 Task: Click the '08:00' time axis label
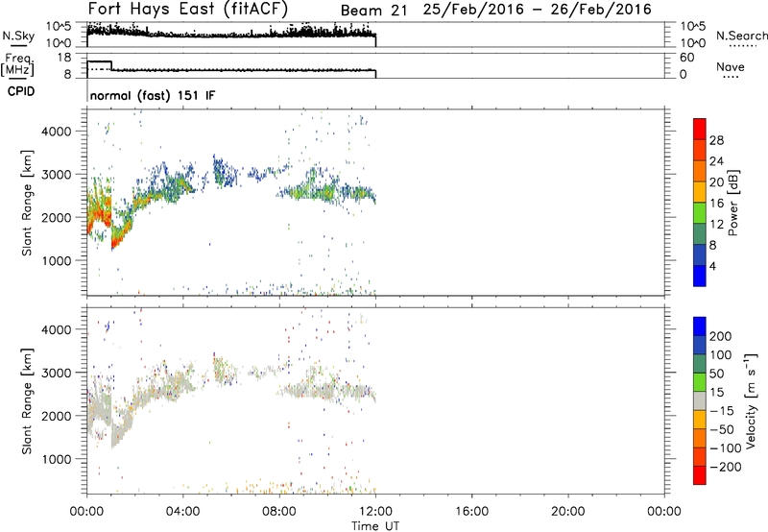coord(279,512)
